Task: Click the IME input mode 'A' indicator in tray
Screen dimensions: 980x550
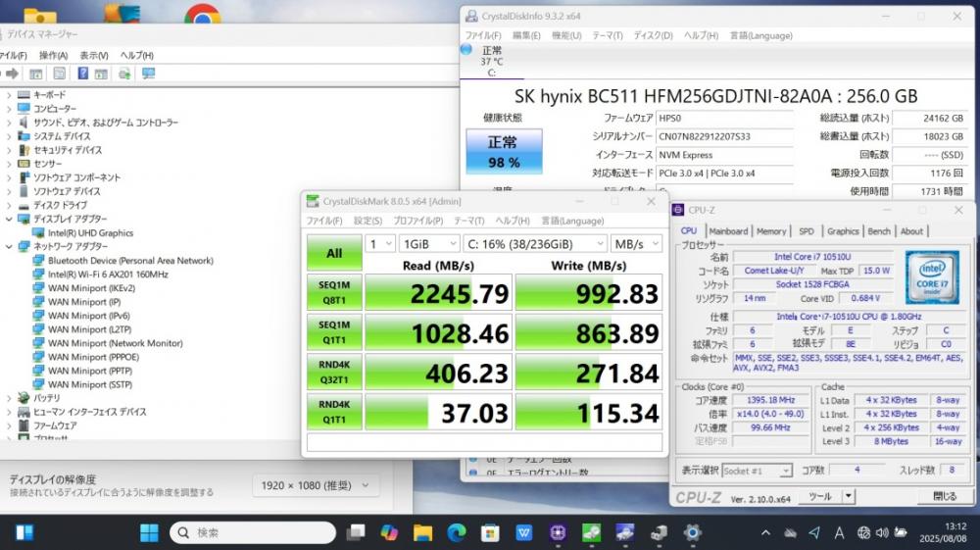Action: pyautogui.click(x=840, y=532)
